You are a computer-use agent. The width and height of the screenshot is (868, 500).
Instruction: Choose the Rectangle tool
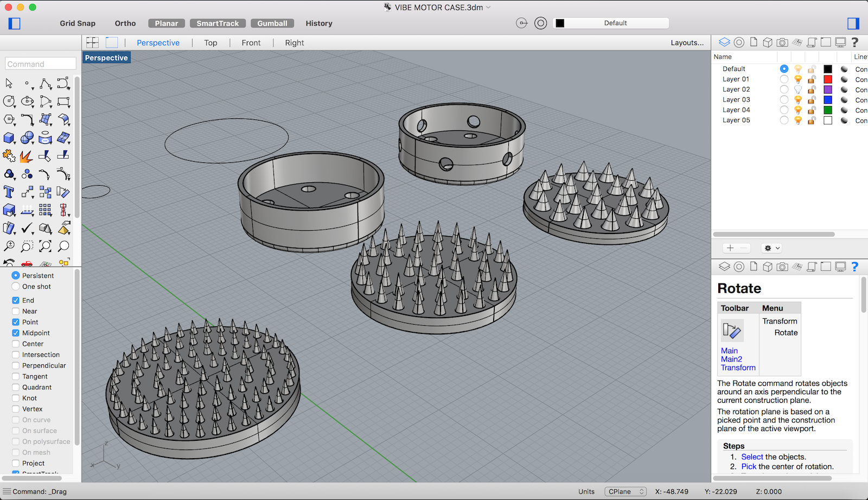click(x=63, y=102)
